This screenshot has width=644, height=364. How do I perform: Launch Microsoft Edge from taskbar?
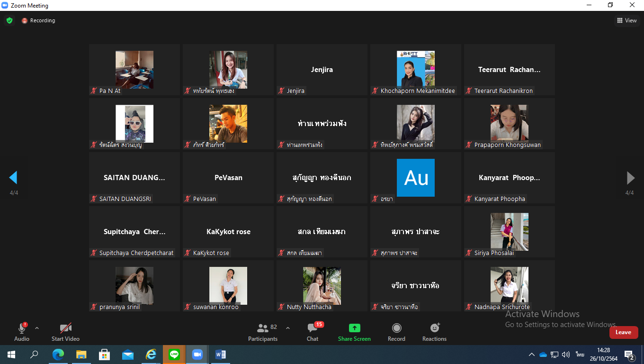tap(58, 355)
